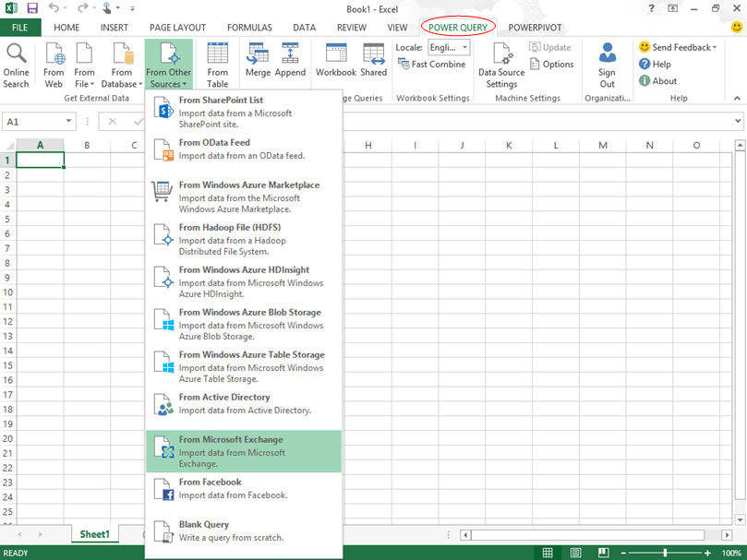
Task: Click the About button
Action: click(658, 81)
